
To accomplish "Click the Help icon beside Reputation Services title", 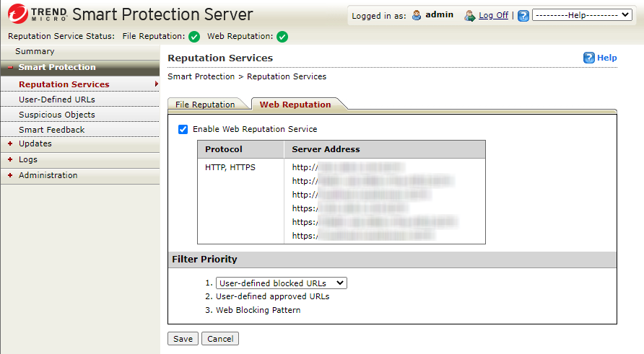I will pyautogui.click(x=589, y=58).
